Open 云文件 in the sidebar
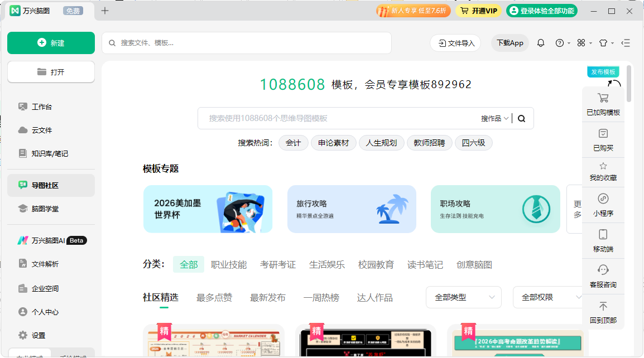Image resolution: width=644 pixels, height=358 pixels. [x=51, y=130]
